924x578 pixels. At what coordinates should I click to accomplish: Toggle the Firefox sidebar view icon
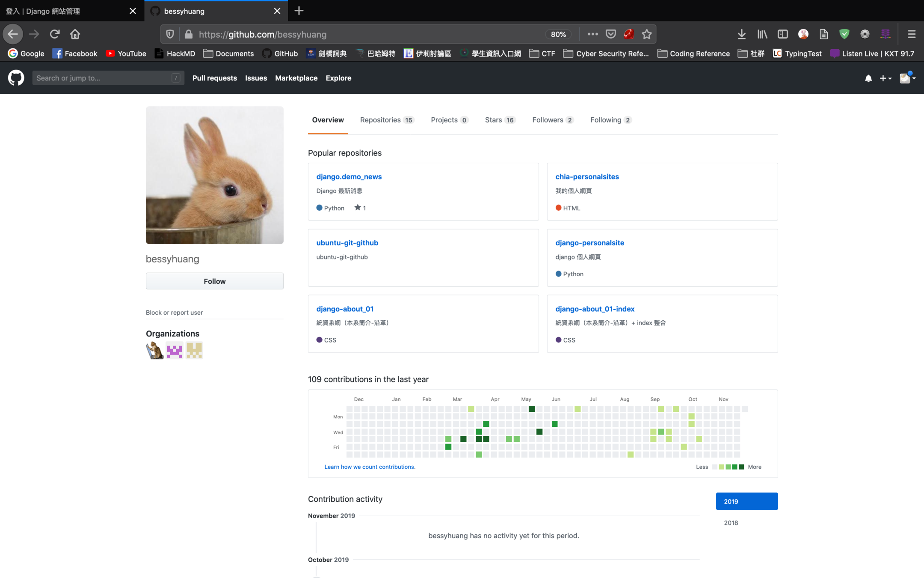click(782, 34)
